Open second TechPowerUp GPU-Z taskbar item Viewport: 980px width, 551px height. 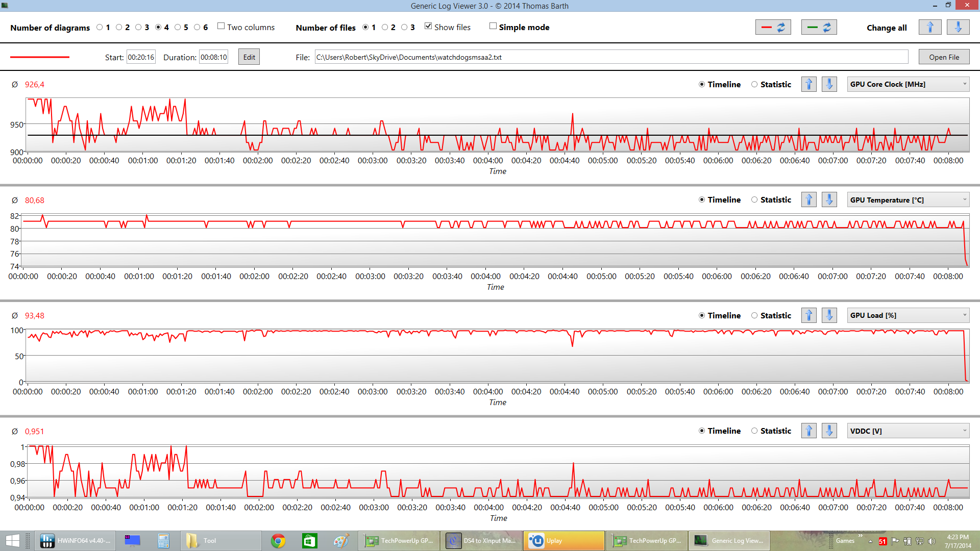pyautogui.click(x=647, y=541)
